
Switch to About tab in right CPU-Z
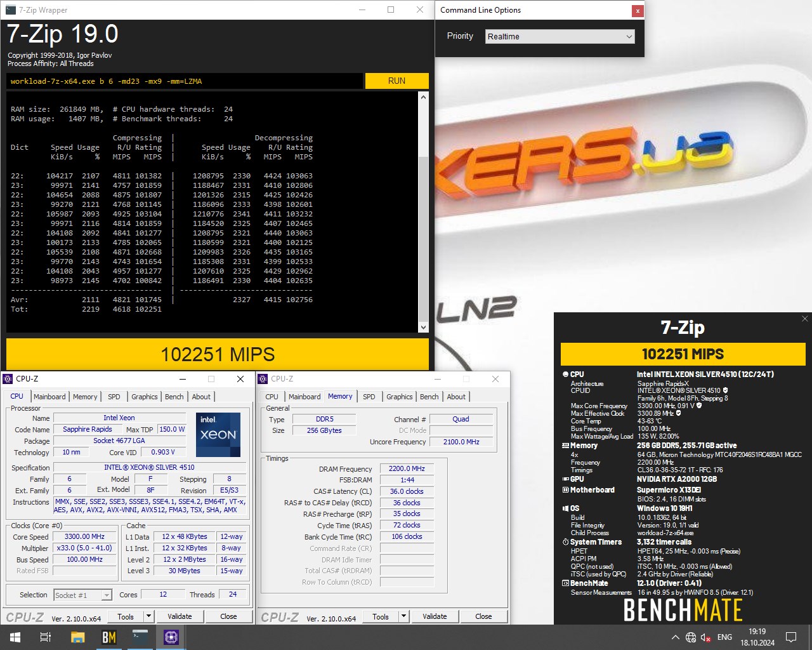point(456,397)
